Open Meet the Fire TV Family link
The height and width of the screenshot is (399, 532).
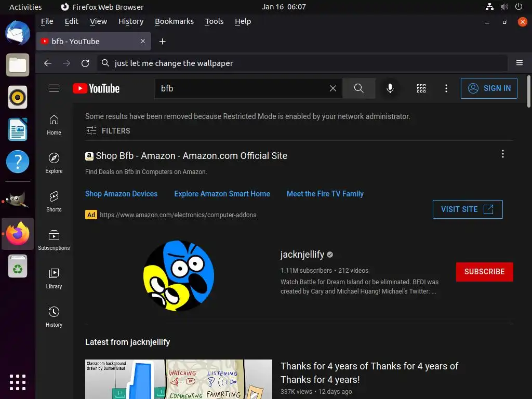325,194
